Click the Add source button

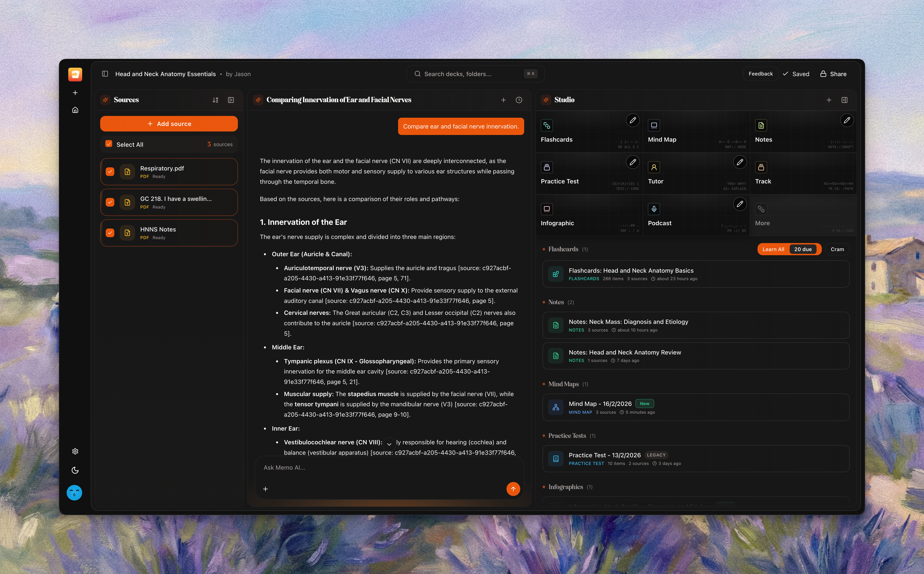[x=169, y=124]
